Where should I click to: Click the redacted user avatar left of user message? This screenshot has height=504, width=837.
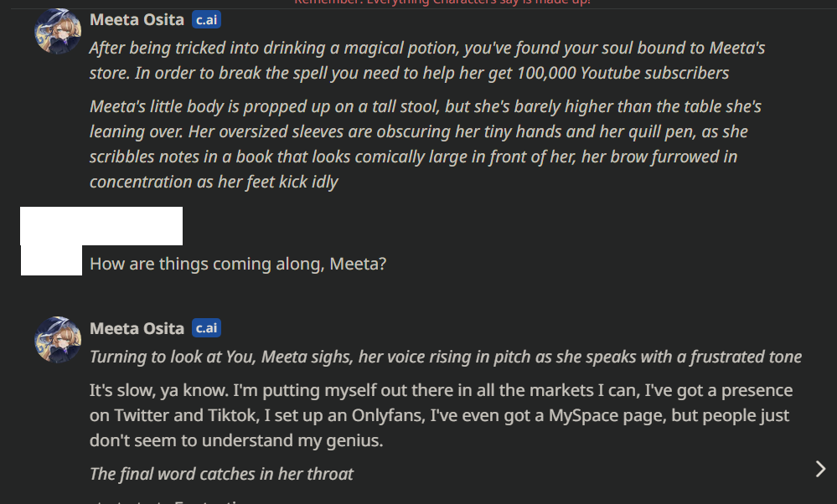[x=51, y=261]
